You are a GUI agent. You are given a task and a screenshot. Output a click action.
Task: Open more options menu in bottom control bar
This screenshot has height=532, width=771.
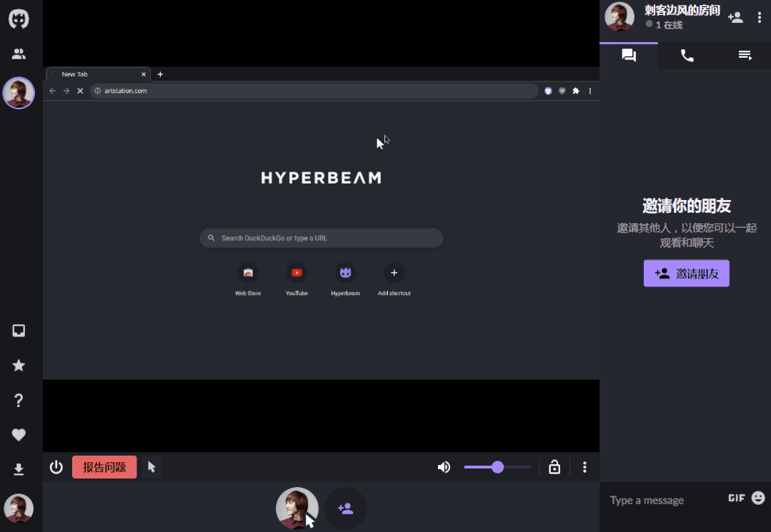coord(585,467)
